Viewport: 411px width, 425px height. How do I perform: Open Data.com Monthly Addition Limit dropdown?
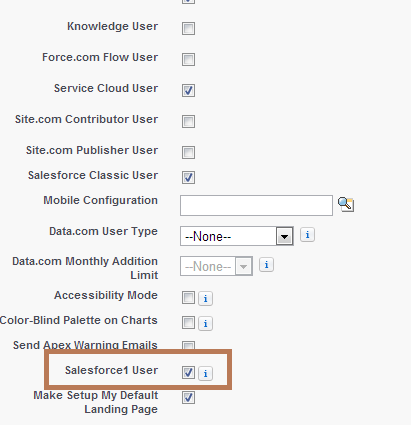point(216,266)
